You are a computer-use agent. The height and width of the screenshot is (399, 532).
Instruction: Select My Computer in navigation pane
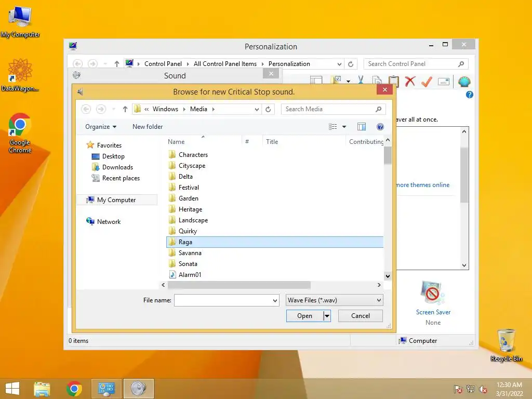(117, 200)
